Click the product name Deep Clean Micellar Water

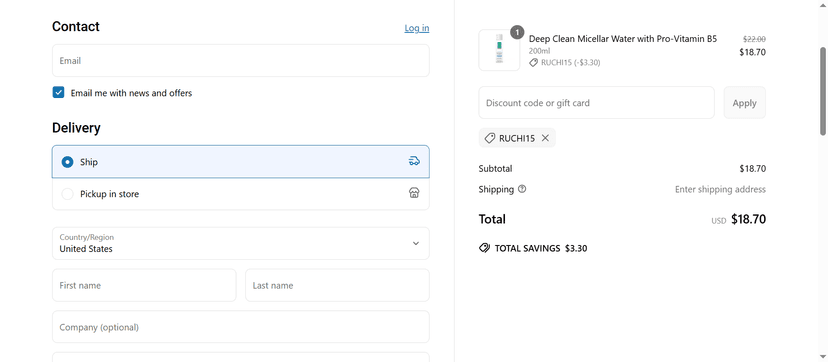623,39
